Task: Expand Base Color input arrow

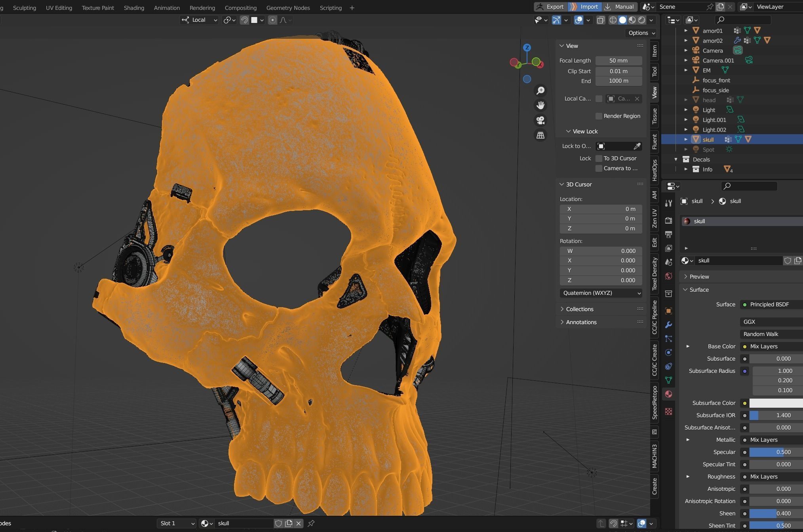Action: 688,346
